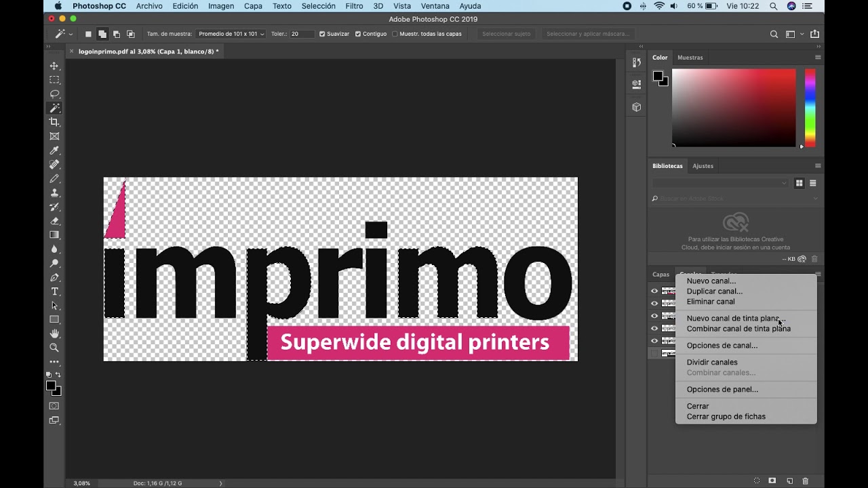Hide the first channel with eye icon
Viewport: 868px width, 488px height.
654,291
